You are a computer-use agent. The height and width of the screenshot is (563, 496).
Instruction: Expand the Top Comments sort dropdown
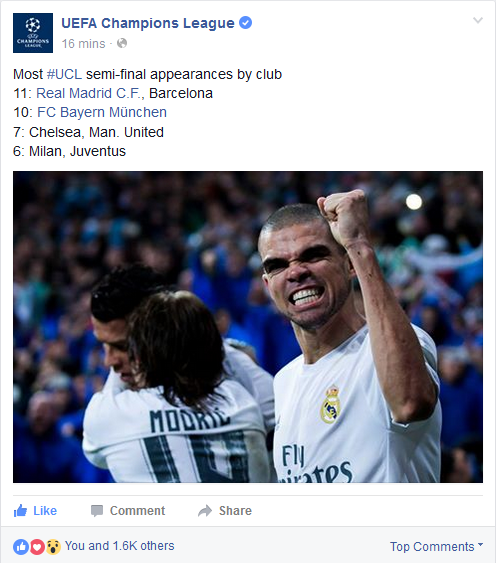pyautogui.click(x=436, y=546)
